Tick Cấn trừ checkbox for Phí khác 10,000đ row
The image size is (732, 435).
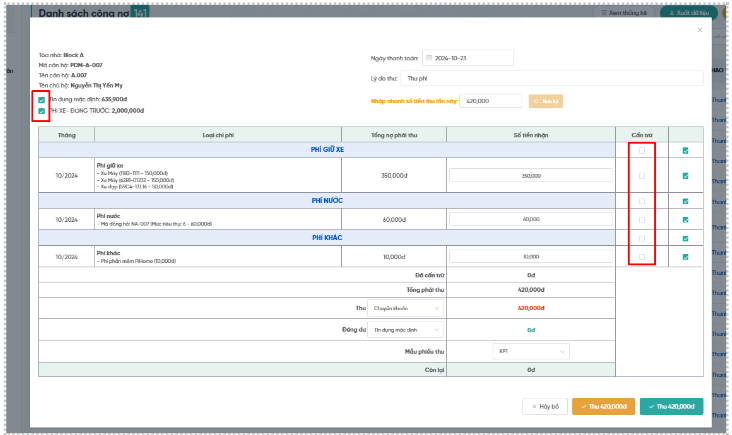642,257
